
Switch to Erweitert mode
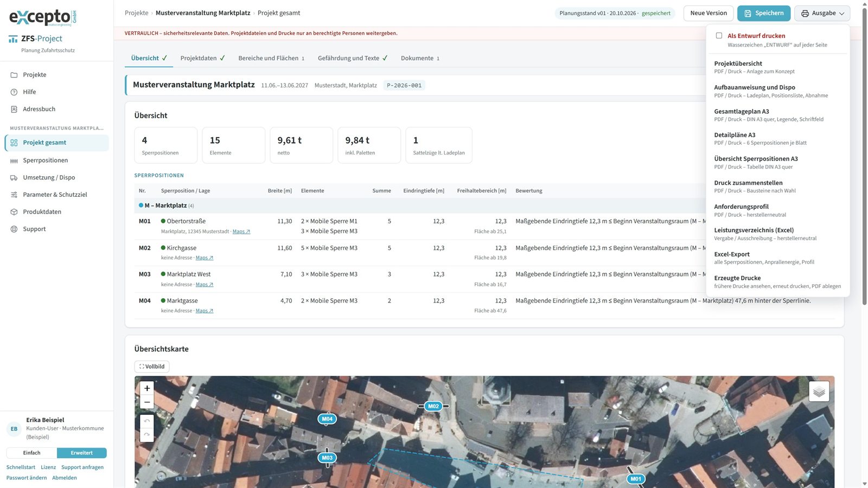[81, 453]
